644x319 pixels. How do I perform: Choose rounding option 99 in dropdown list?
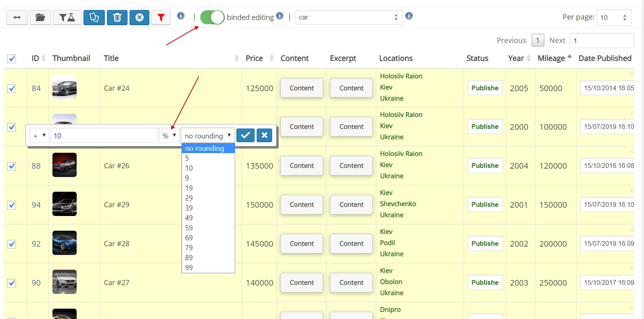coord(189,268)
